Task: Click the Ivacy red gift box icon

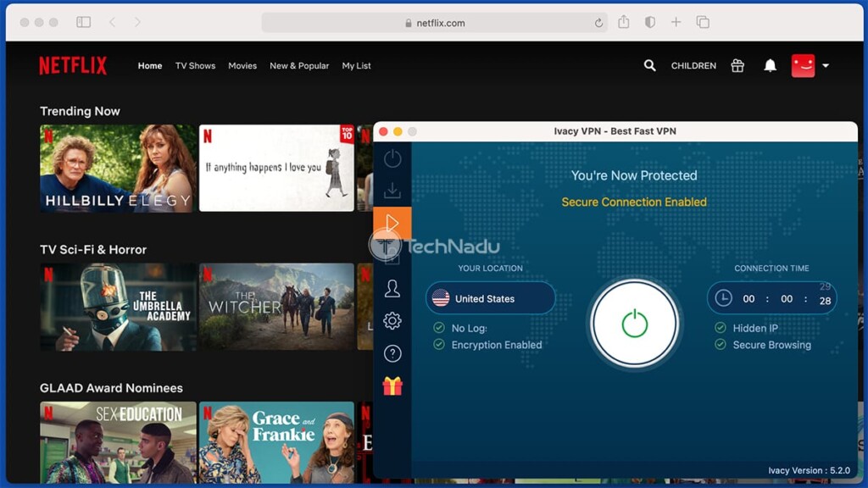Action: [392, 385]
